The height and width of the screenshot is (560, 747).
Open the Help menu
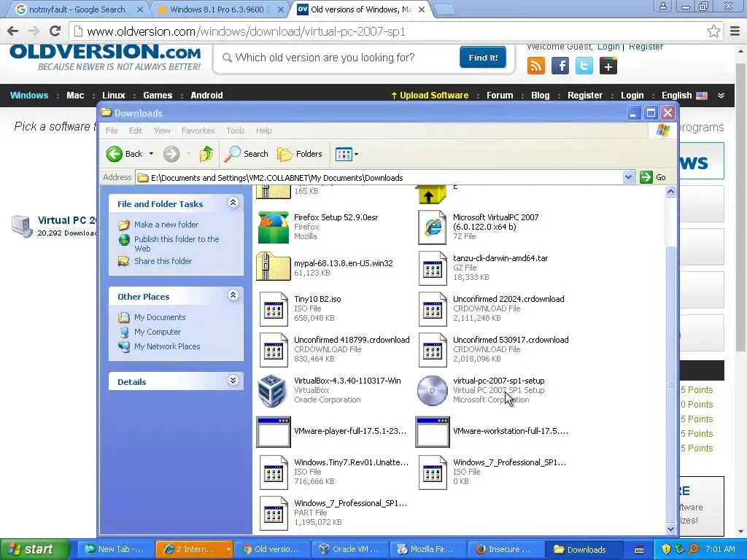pos(263,131)
